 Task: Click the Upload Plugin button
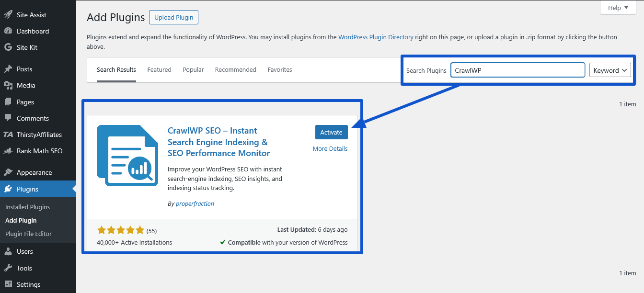click(x=173, y=18)
